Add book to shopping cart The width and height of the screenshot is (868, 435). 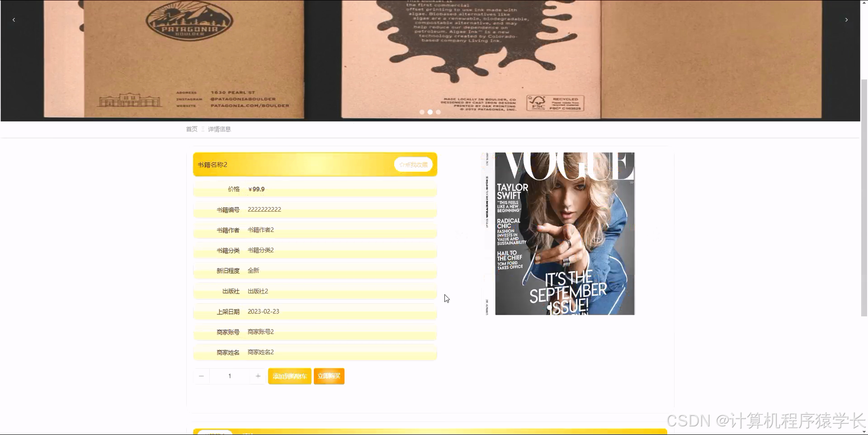click(x=290, y=376)
